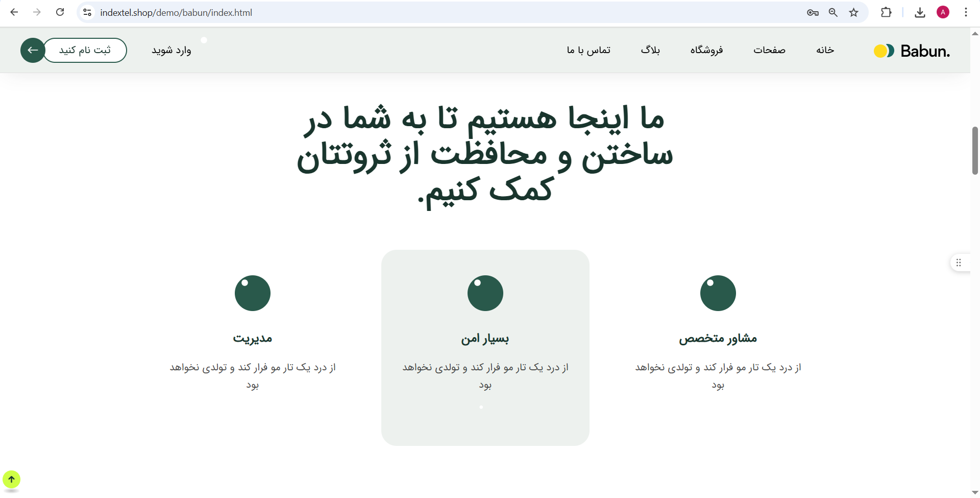Open the بلاگ navigation menu
Screen dimensions: 980x498
[650, 50]
